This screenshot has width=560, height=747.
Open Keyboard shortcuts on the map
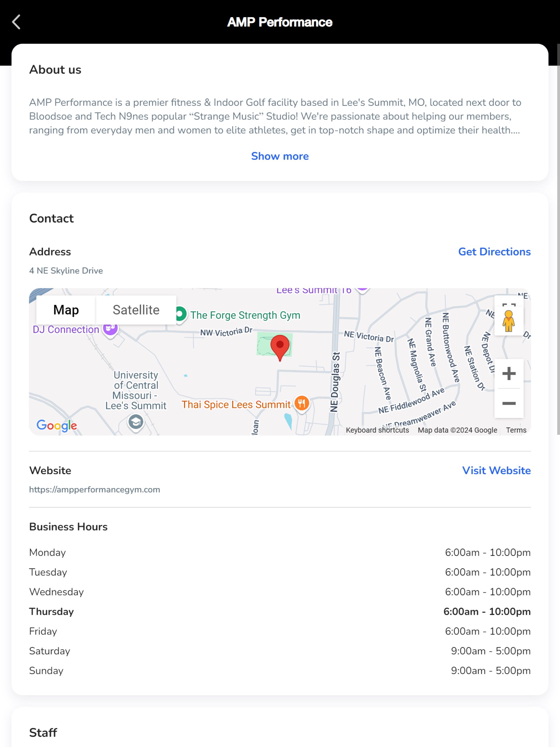[x=377, y=430]
